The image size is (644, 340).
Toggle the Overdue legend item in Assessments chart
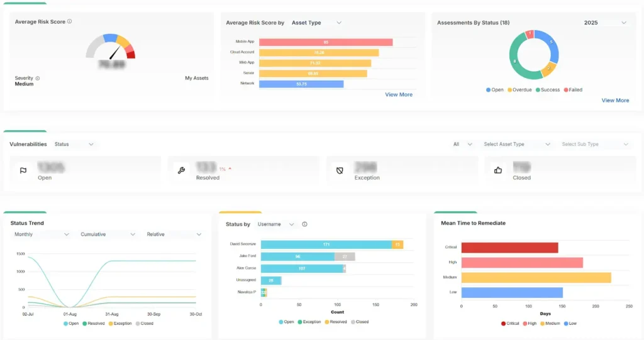(x=519, y=89)
